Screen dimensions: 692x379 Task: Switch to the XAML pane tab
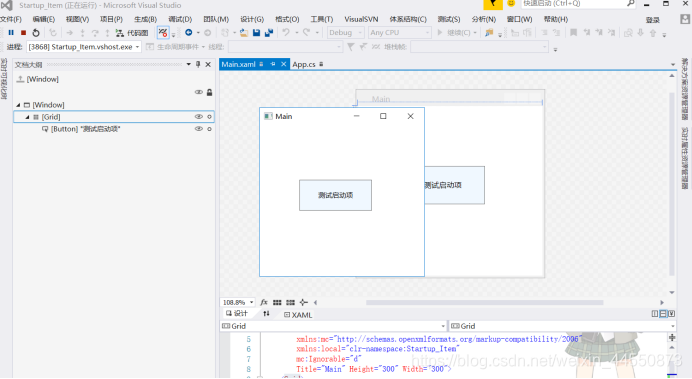[298, 315]
